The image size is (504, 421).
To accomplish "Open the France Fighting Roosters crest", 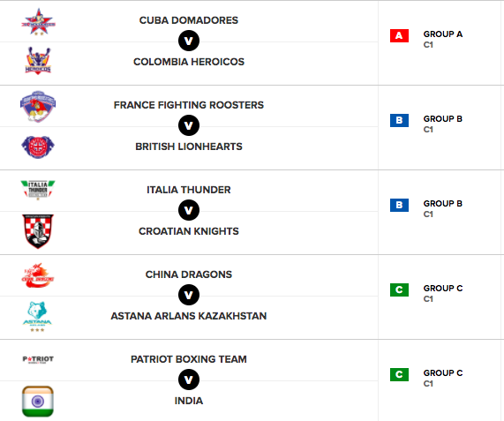I will coord(38,107).
